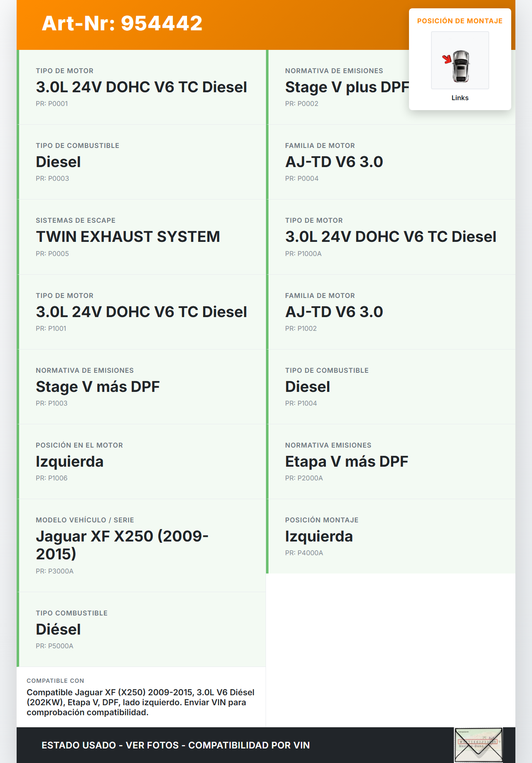Open the VIN envelope thumbnail in footer
Viewport: 532px width, 763px height.
(x=478, y=745)
